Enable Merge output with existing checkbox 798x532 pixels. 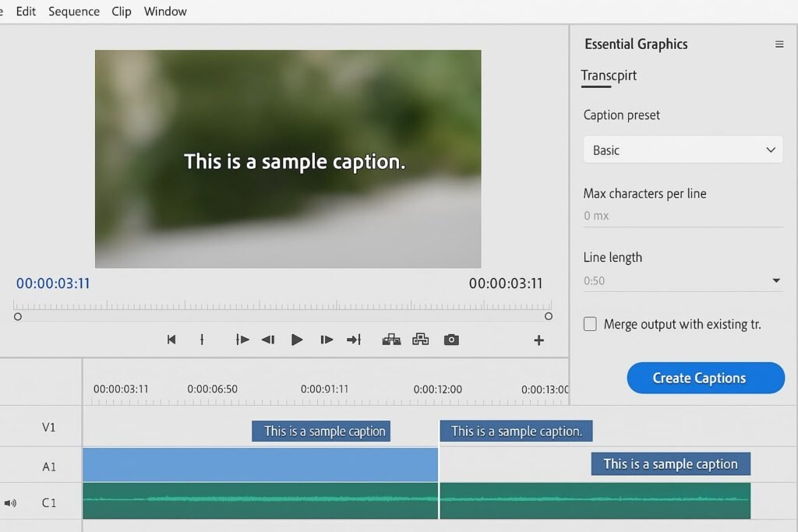pyautogui.click(x=590, y=324)
